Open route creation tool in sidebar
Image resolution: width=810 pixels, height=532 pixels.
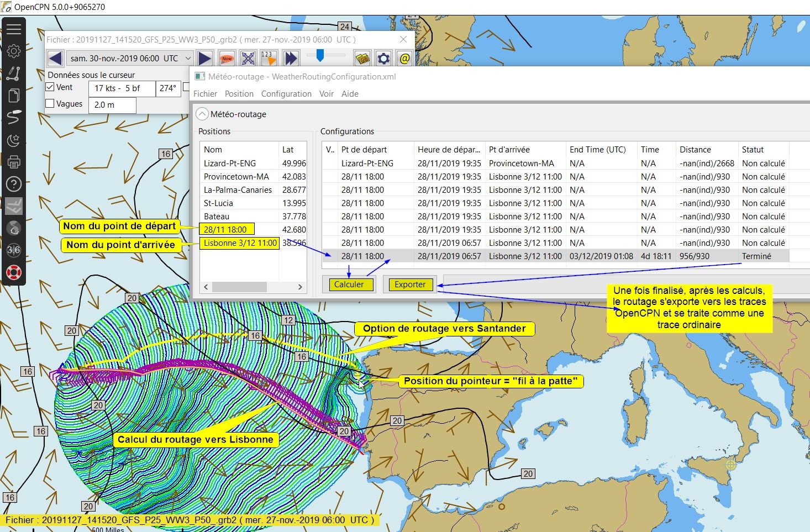(x=14, y=73)
